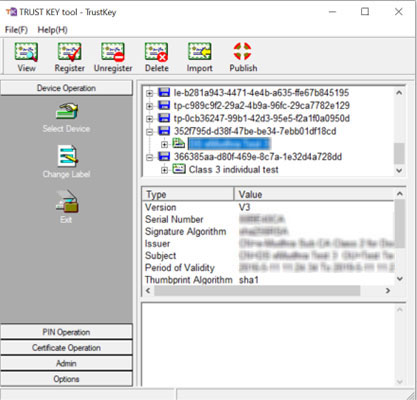Click details list scroll down arrow
This screenshot has height=400, width=417.
pyautogui.click(x=400, y=279)
